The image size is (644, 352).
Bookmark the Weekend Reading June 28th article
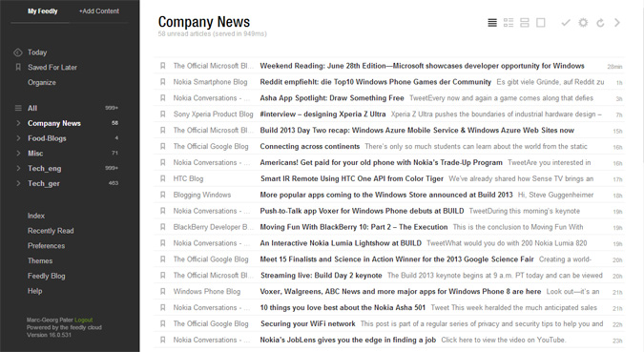point(162,66)
